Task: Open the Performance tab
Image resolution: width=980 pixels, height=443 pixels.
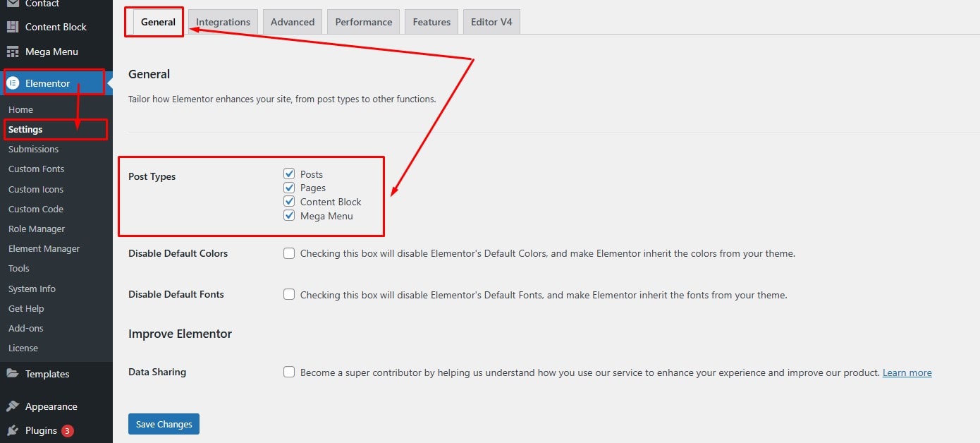Action: [x=363, y=22]
